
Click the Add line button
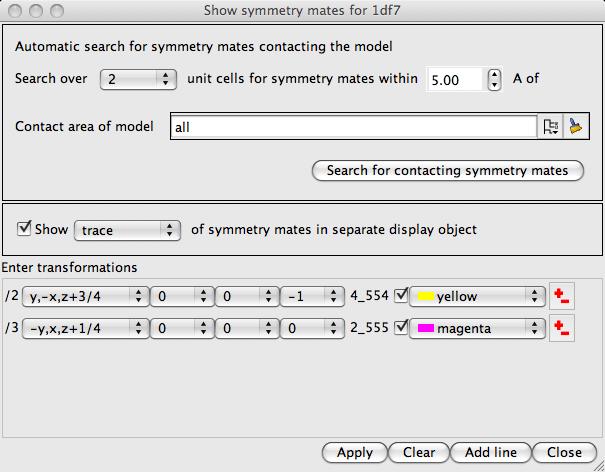(491, 452)
